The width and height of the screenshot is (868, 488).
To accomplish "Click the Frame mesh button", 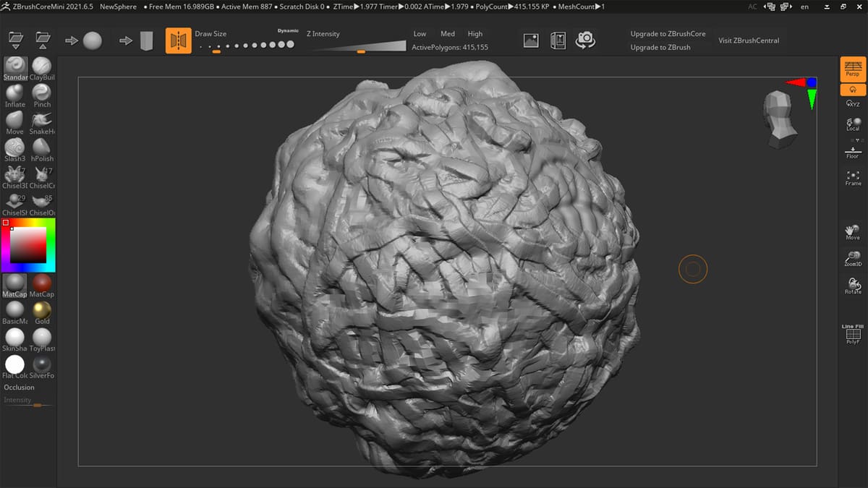I will [x=853, y=178].
